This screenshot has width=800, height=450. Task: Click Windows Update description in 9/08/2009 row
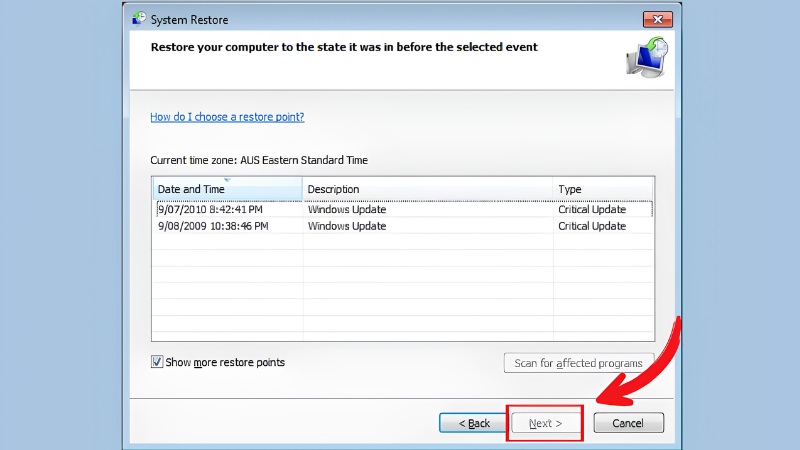(x=347, y=226)
